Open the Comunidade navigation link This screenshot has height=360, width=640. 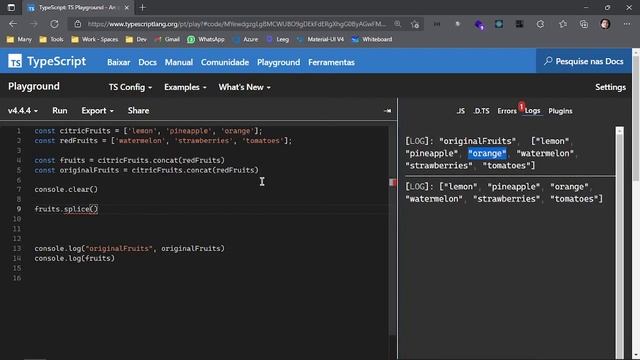pyautogui.click(x=225, y=62)
